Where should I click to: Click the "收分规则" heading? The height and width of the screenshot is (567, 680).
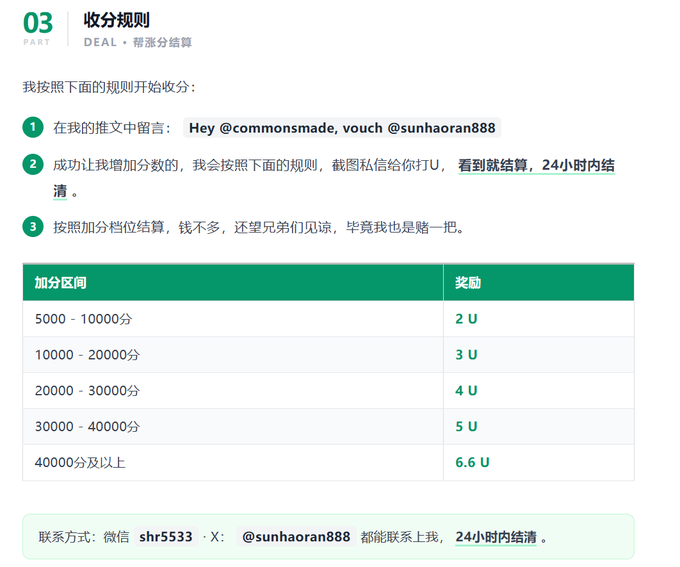click(116, 20)
